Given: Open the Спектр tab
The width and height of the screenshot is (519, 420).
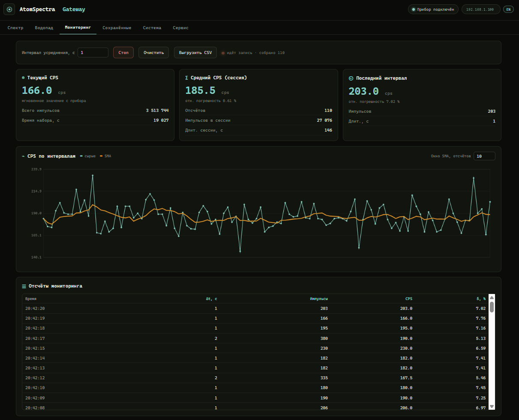Looking at the screenshot, I should point(15,27).
